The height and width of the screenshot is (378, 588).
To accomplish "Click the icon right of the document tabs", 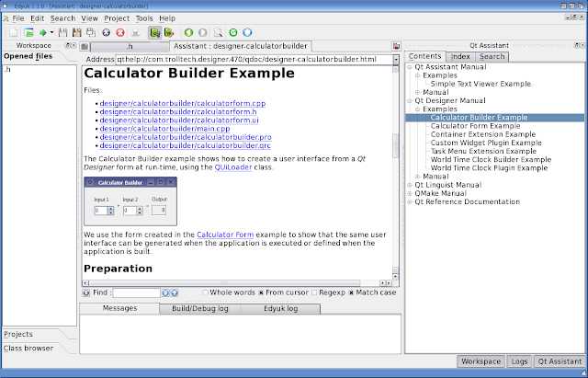I will coord(396,46).
